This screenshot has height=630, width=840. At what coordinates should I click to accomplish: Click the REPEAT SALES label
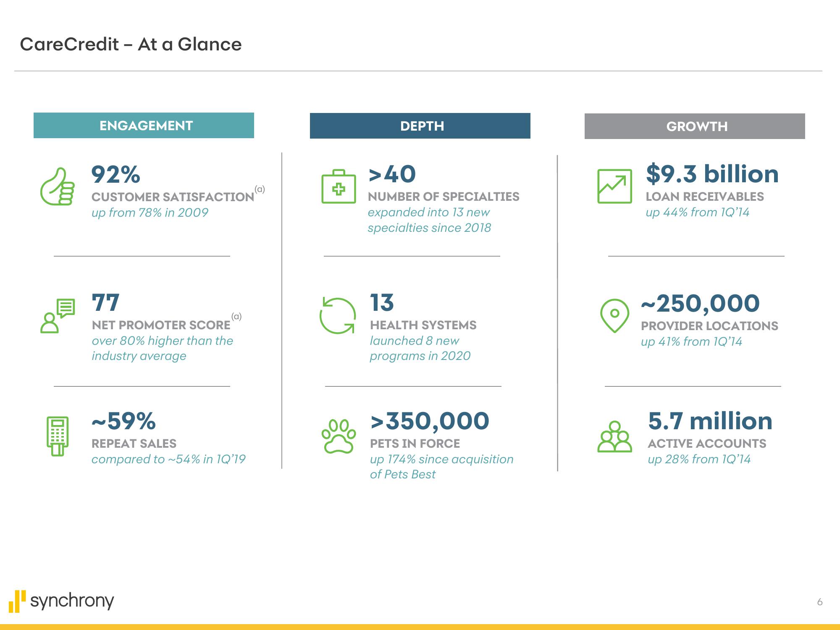click(134, 444)
